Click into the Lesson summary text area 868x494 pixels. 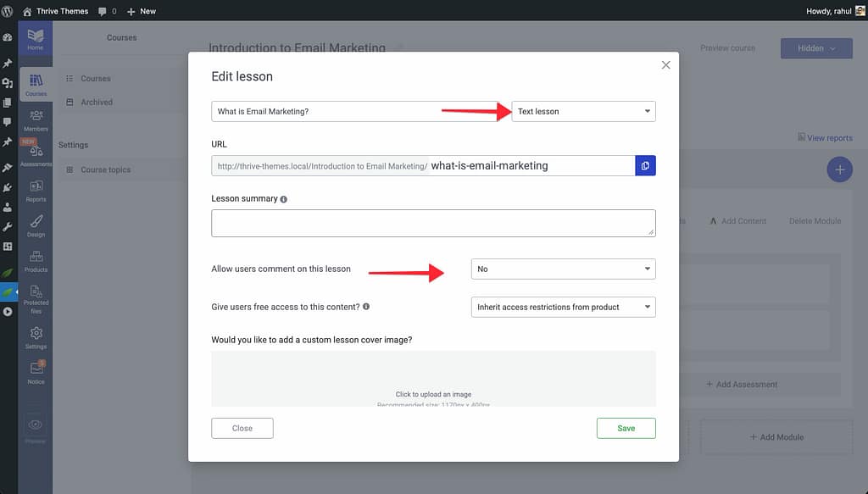point(433,223)
